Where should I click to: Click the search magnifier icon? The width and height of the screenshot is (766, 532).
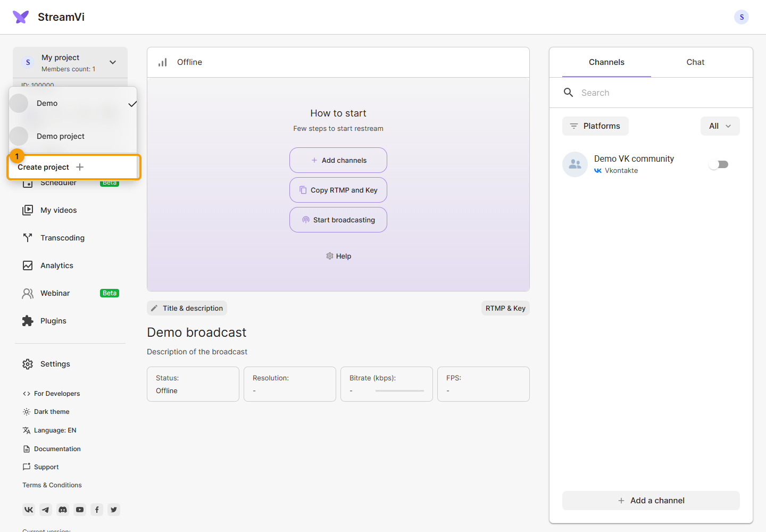point(569,93)
